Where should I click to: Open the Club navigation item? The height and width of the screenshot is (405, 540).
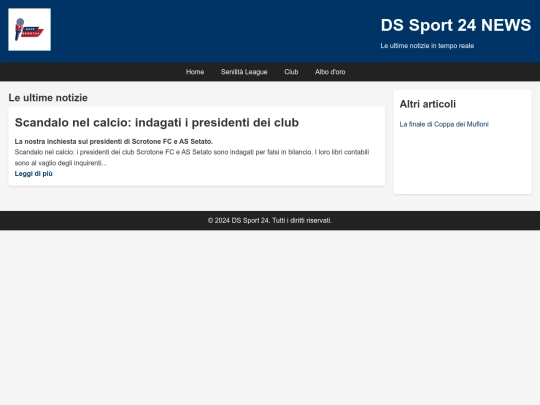click(x=291, y=72)
